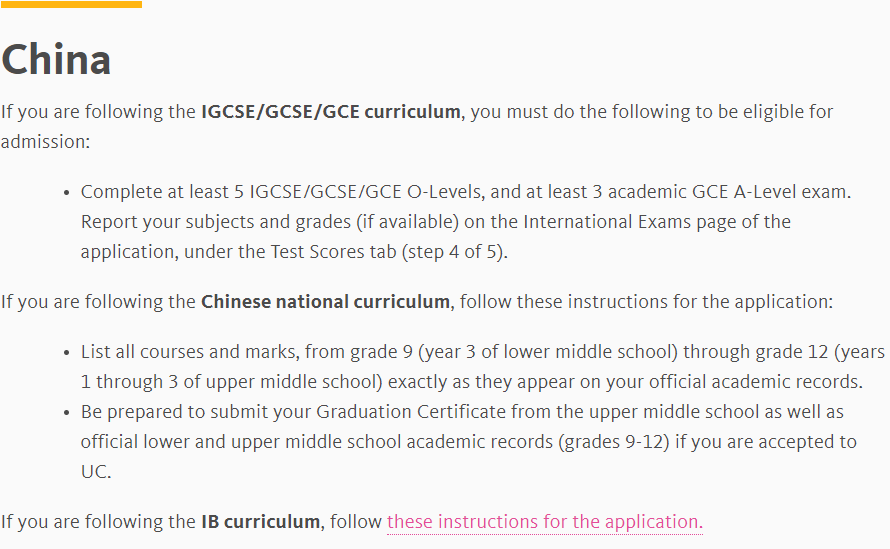890x549 pixels.
Task: Click the 'UC.' text ending the bullet
Action: 96,471
